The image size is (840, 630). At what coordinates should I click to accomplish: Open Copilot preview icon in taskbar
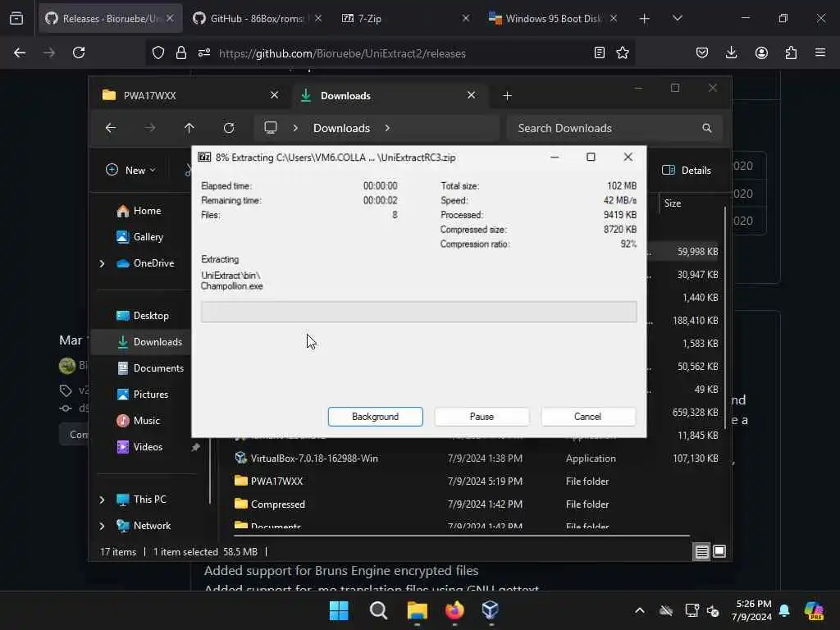(814, 610)
